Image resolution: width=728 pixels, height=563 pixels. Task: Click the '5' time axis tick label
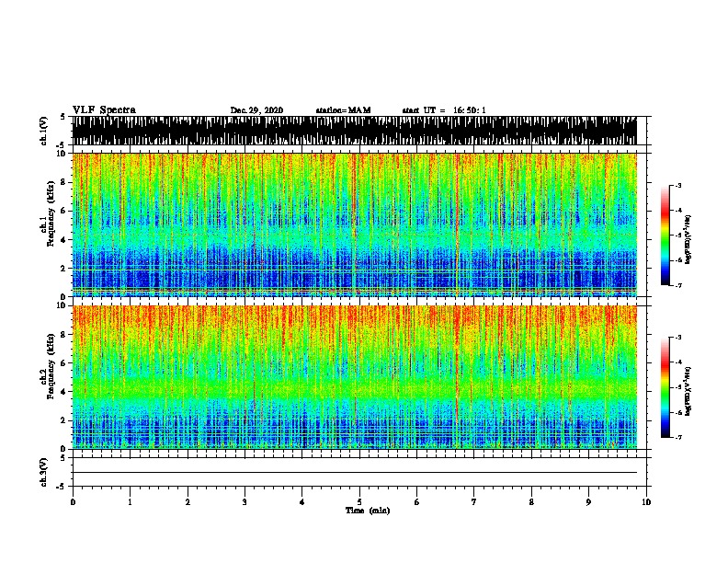click(359, 502)
